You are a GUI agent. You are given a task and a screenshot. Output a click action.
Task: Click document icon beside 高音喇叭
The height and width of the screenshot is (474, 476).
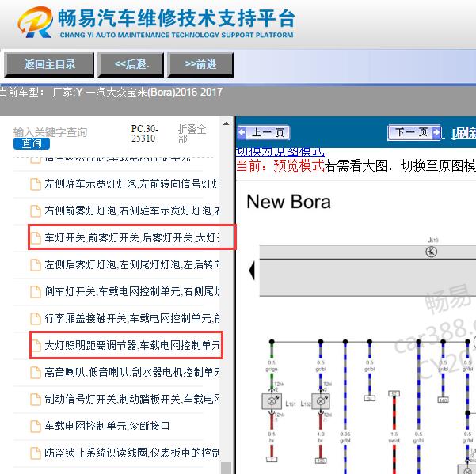click(36, 373)
